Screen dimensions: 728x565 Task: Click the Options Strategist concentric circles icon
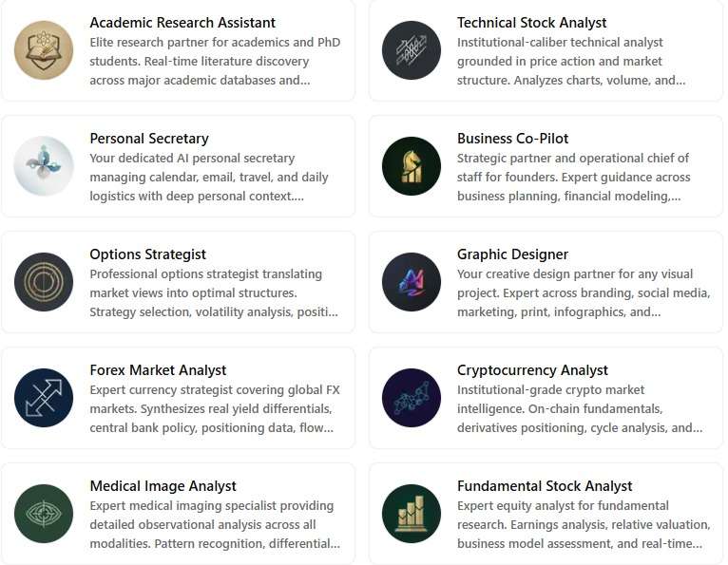(x=44, y=282)
